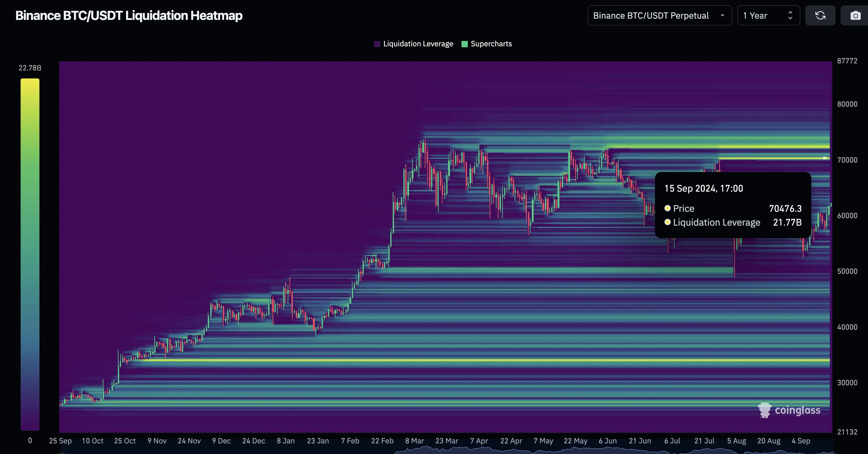Click the yellow Liquidation Leverage tooltip dot

coord(667,222)
